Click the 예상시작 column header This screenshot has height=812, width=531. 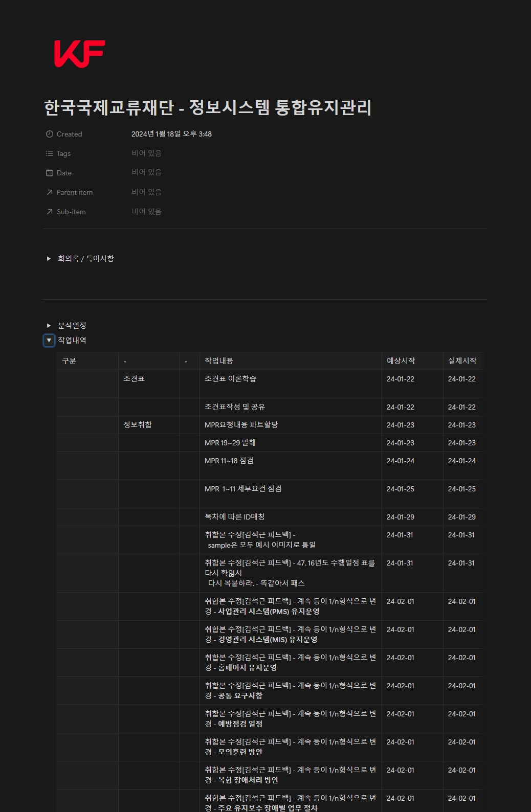(412, 361)
